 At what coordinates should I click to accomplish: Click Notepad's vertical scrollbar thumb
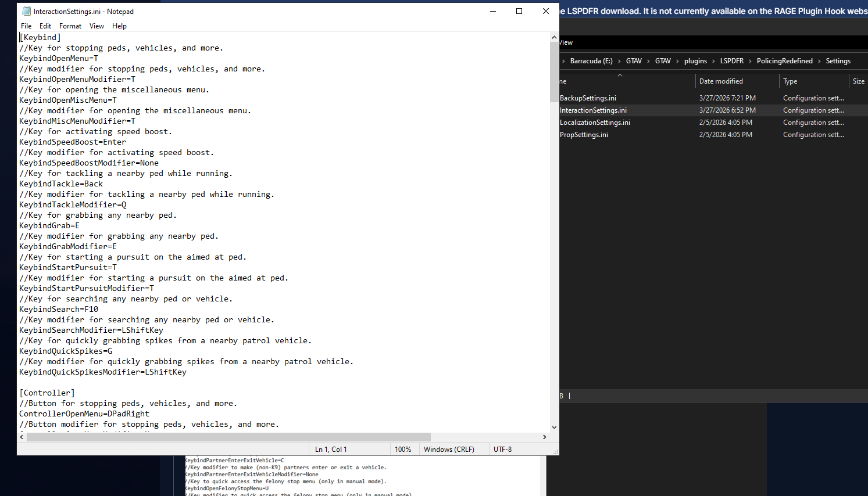[x=554, y=72]
